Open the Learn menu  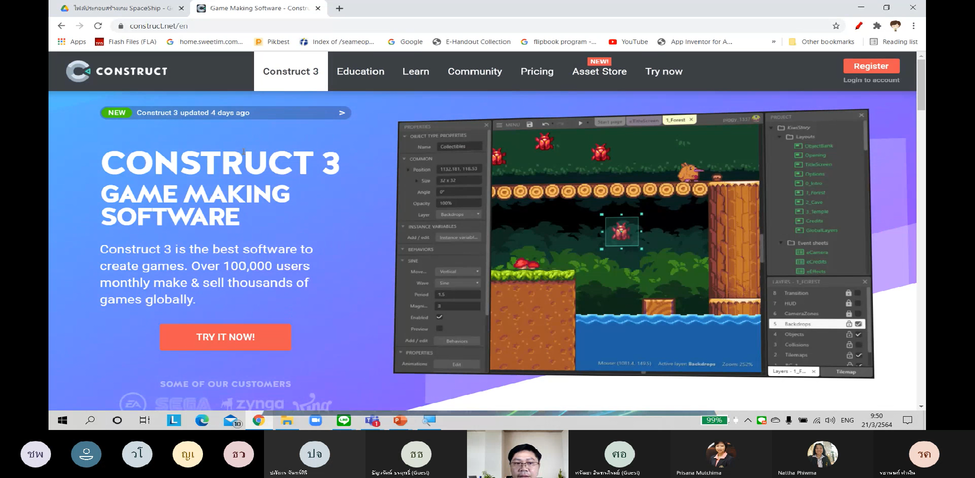(x=415, y=71)
